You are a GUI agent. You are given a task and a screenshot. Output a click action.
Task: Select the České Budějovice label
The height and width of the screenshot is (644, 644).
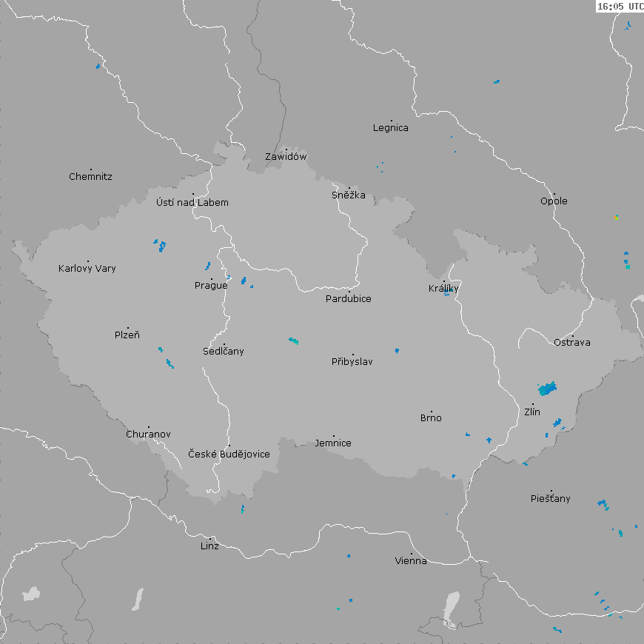(229, 454)
